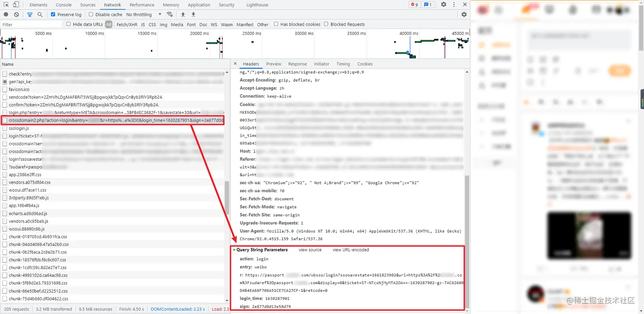644x314 pixels.
Task: Open the Security panel
Action: [227, 5]
